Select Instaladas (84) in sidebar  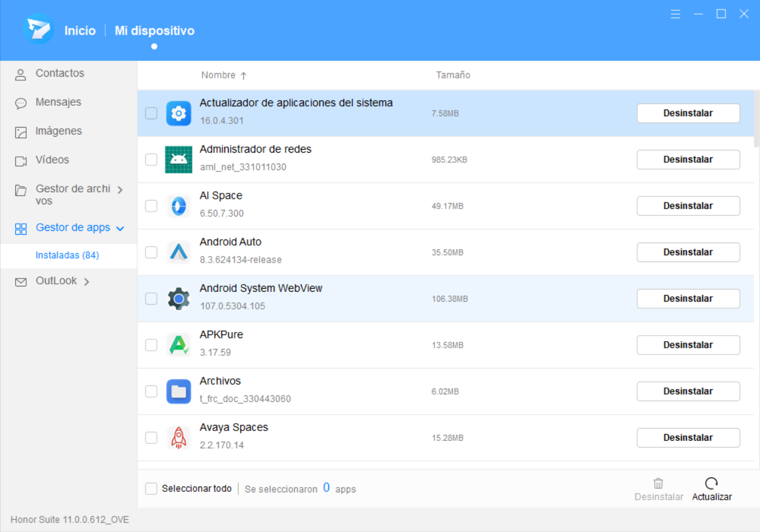67,255
